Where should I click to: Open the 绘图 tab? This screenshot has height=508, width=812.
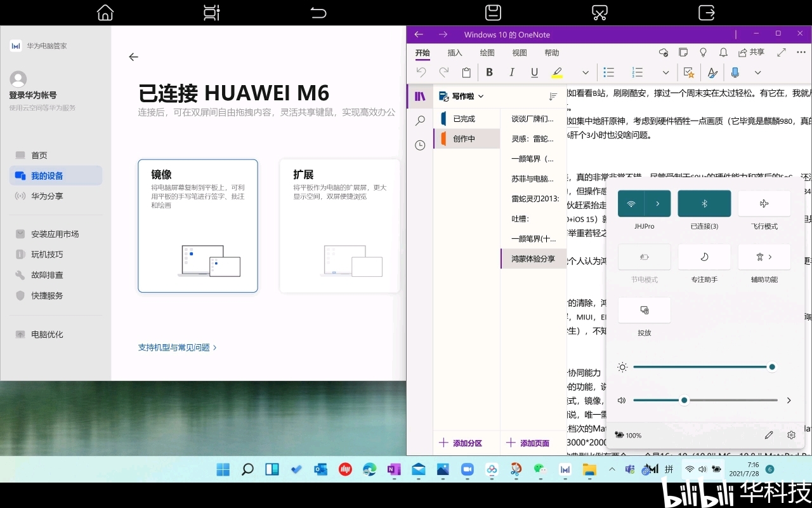click(x=487, y=53)
